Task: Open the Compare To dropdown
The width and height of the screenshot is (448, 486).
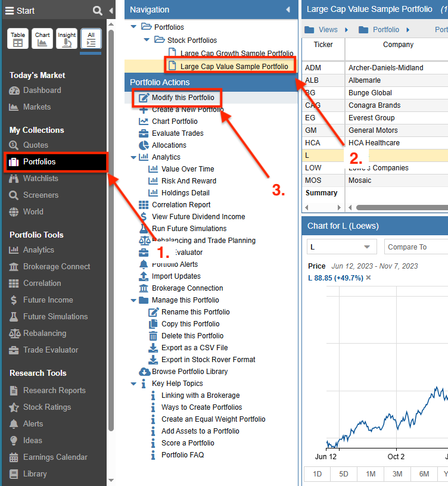Action: coord(415,247)
